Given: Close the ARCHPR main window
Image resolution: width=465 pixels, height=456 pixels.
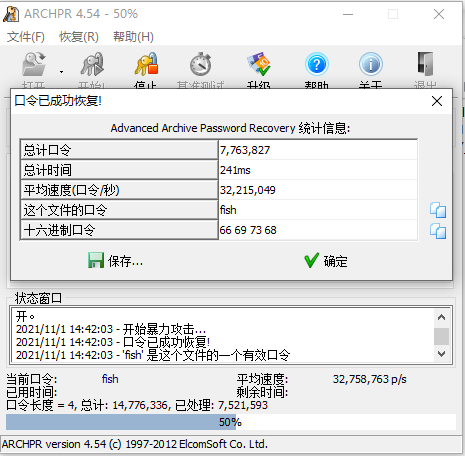Looking at the screenshot, I should tap(439, 14).
